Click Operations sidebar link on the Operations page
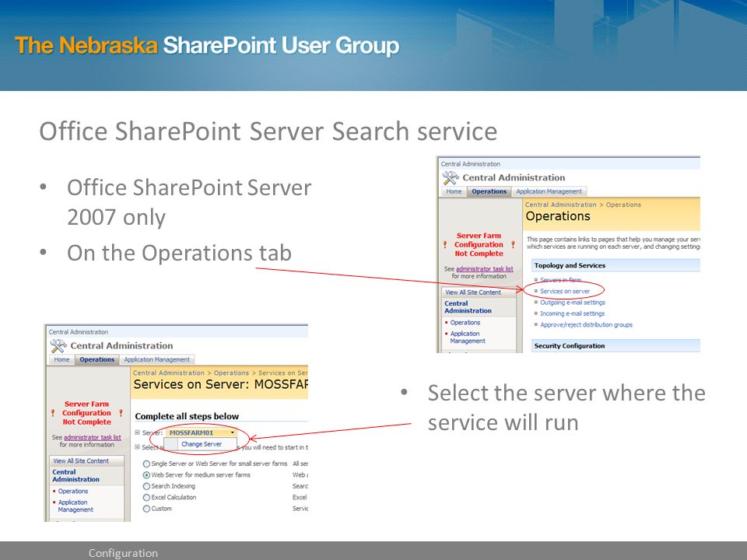 click(465, 322)
